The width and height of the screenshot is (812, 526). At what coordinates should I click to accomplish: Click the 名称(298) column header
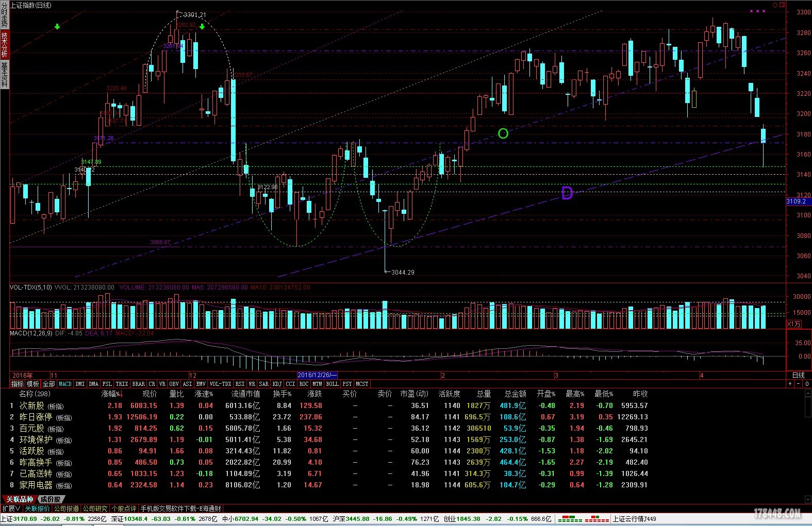click(x=35, y=394)
